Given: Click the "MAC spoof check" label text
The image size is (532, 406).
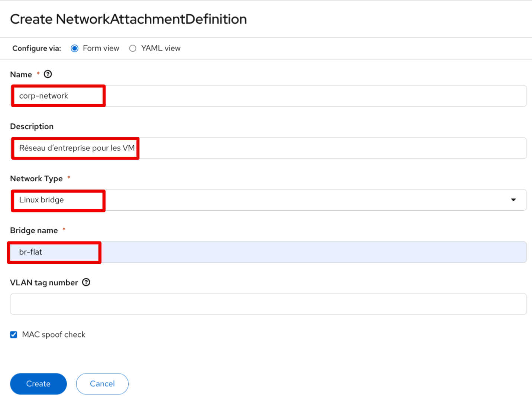Looking at the screenshot, I should click(54, 335).
